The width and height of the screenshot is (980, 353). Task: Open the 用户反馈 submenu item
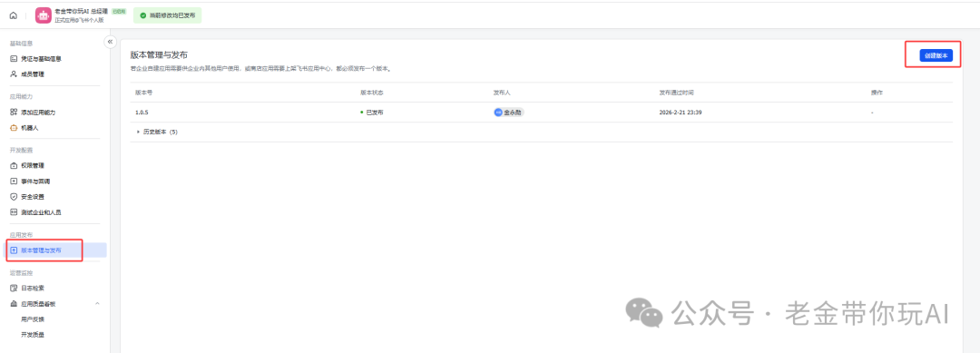(x=33, y=319)
